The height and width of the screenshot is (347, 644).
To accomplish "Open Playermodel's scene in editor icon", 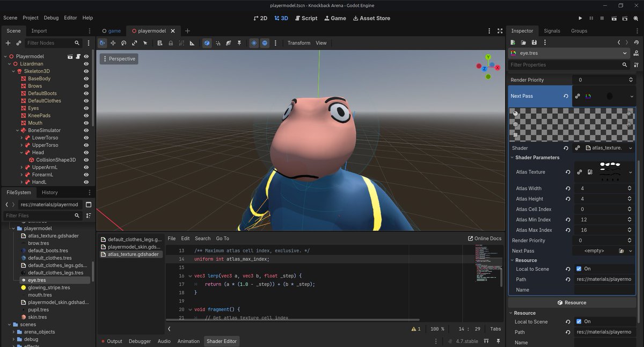I will coord(70,56).
